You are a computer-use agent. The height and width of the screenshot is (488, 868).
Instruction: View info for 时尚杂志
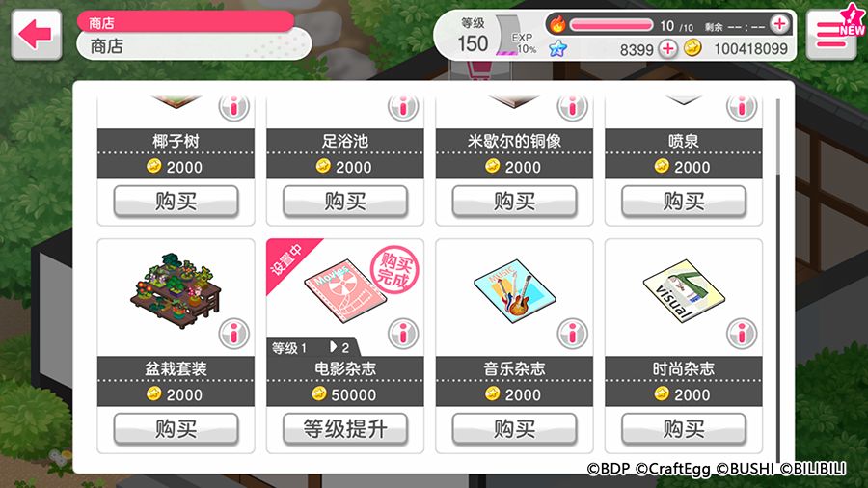(742, 334)
